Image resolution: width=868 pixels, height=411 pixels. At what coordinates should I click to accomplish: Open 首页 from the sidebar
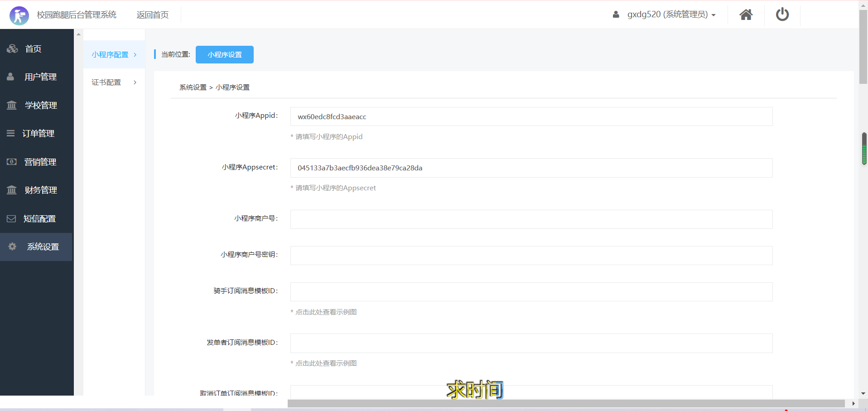tap(33, 49)
